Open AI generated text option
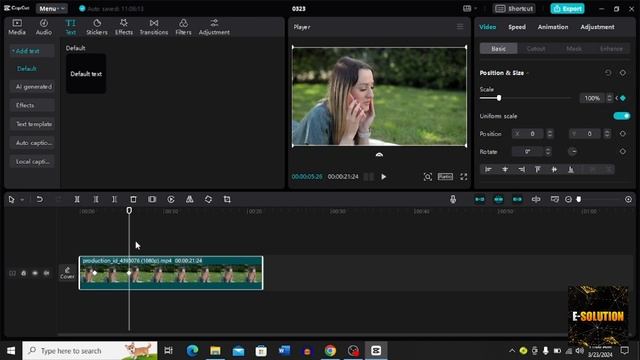Viewport: 640px width, 360px height. [x=32, y=87]
